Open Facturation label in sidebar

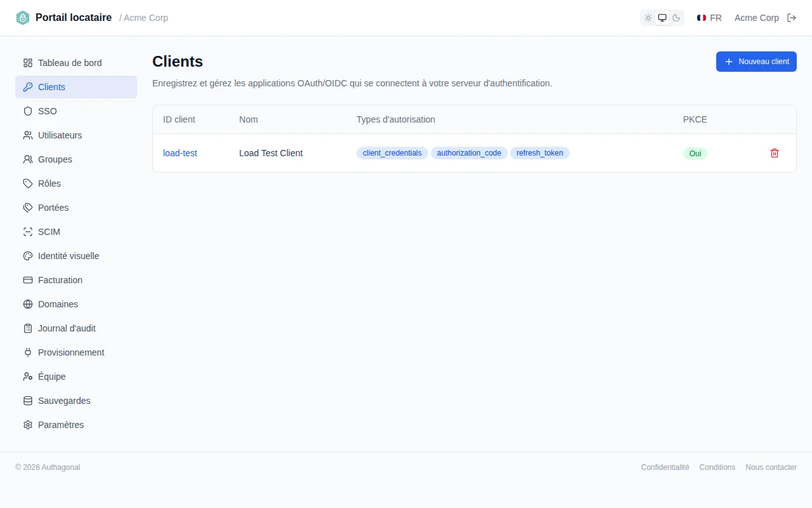point(60,280)
